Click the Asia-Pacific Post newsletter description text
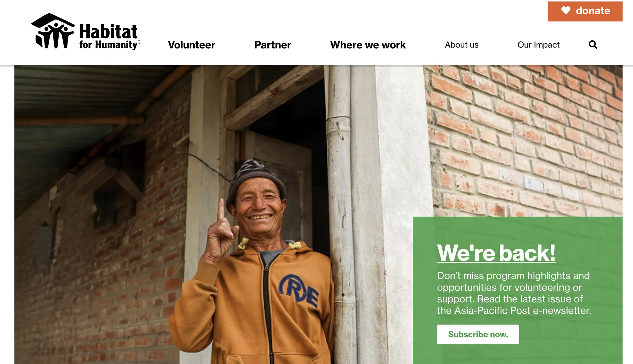633x364 pixels. (x=514, y=293)
